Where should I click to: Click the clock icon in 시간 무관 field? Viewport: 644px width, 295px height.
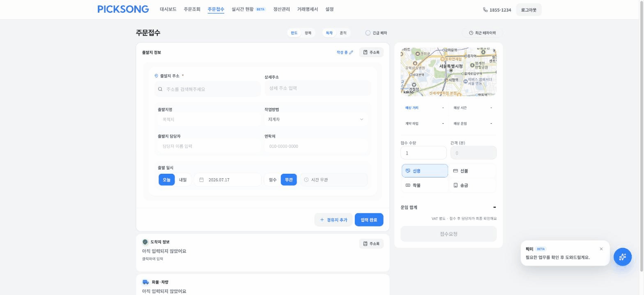[306, 180]
